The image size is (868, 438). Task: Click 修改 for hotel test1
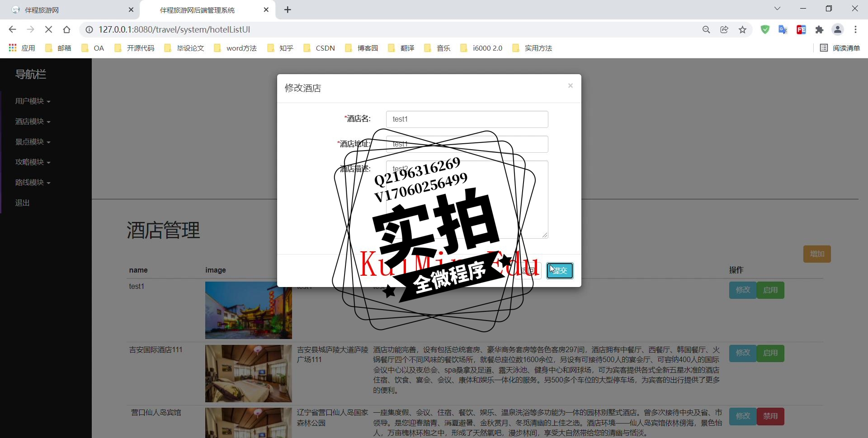tap(743, 290)
